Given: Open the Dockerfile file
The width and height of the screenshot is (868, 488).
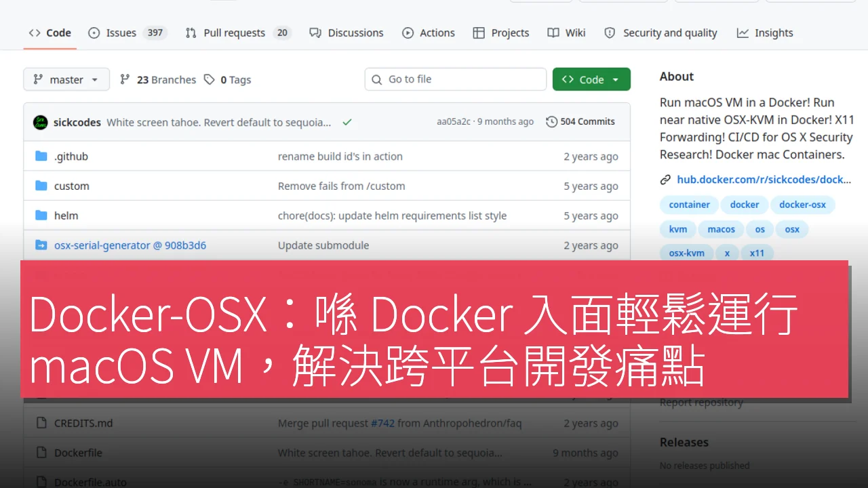Looking at the screenshot, I should click(x=78, y=453).
